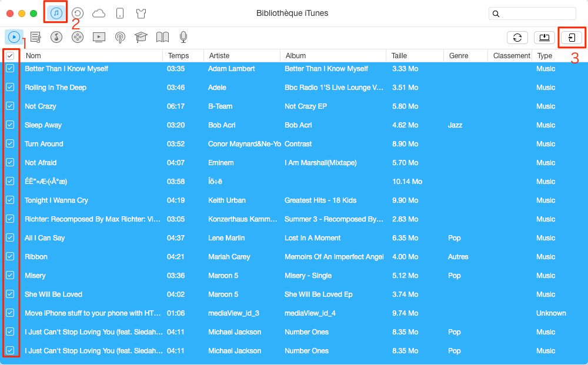The height and width of the screenshot is (365, 588).
Task: Click the refresh button
Action: 517,38
